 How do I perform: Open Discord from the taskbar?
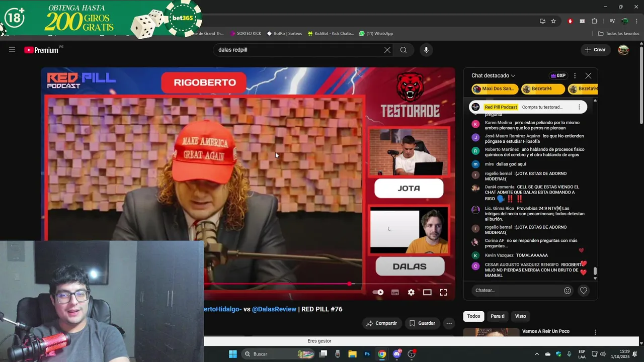click(x=397, y=354)
